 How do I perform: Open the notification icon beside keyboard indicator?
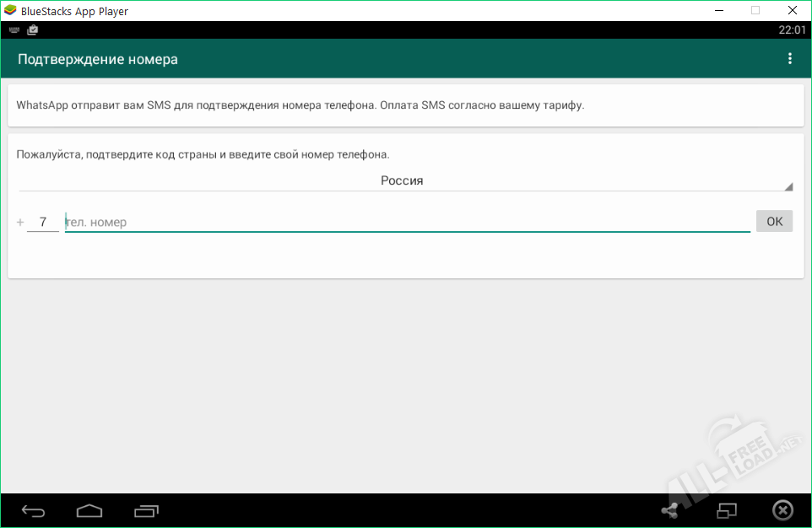(x=32, y=30)
